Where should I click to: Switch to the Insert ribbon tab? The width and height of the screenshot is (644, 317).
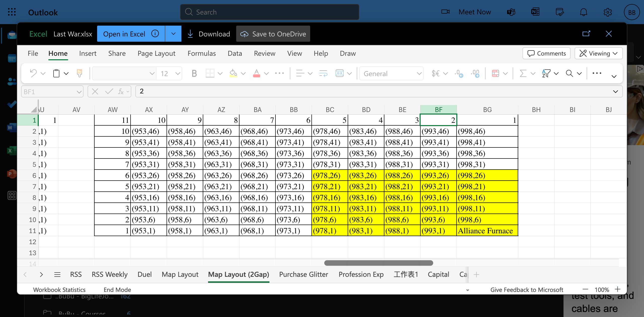click(x=88, y=53)
